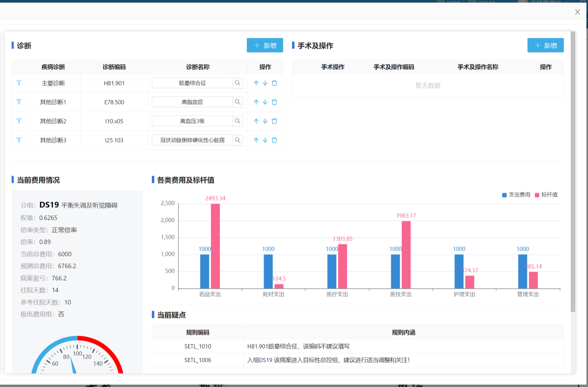The width and height of the screenshot is (588, 387).
Task: Click the 护理支出 expense bar
Action: 459,271
